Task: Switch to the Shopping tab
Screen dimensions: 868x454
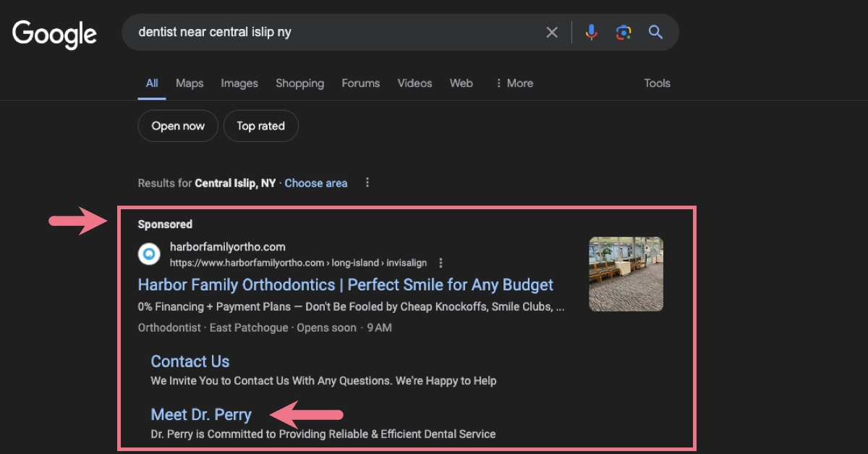Action: (299, 83)
